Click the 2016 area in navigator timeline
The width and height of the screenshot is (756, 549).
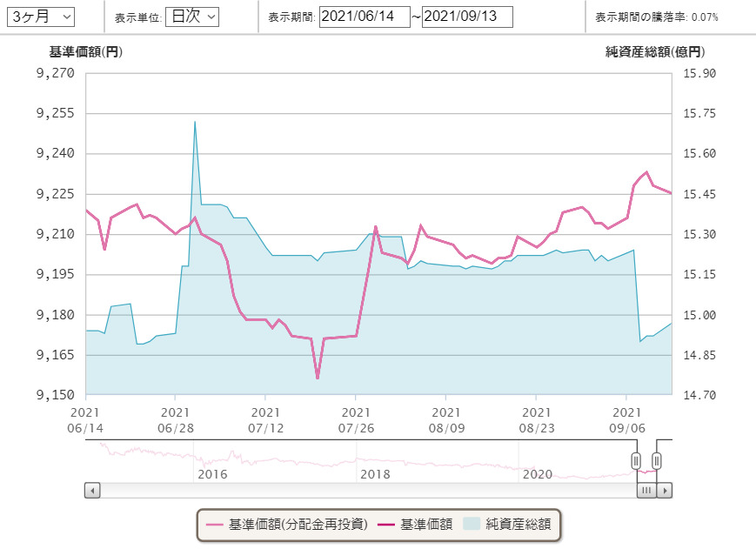pos(212,474)
